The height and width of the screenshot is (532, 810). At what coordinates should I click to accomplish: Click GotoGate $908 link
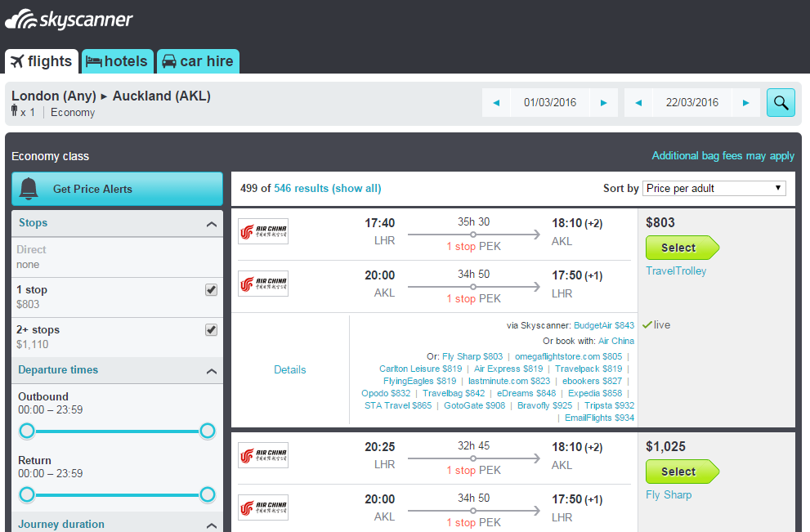[474, 405]
